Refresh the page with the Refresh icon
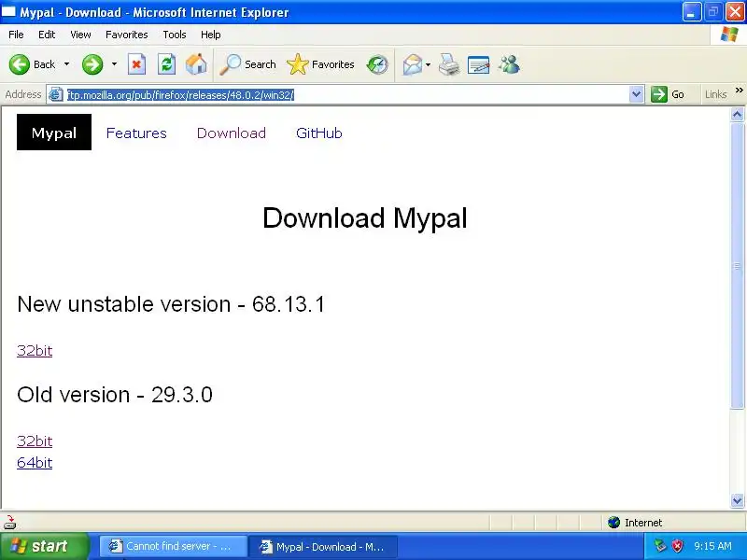Screen dimensions: 747x560 click(166, 64)
